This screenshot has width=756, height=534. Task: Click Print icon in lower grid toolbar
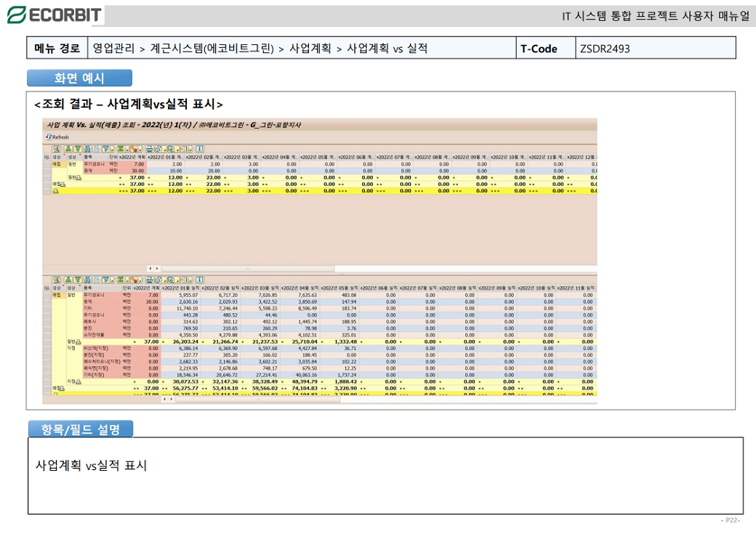[150, 280]
